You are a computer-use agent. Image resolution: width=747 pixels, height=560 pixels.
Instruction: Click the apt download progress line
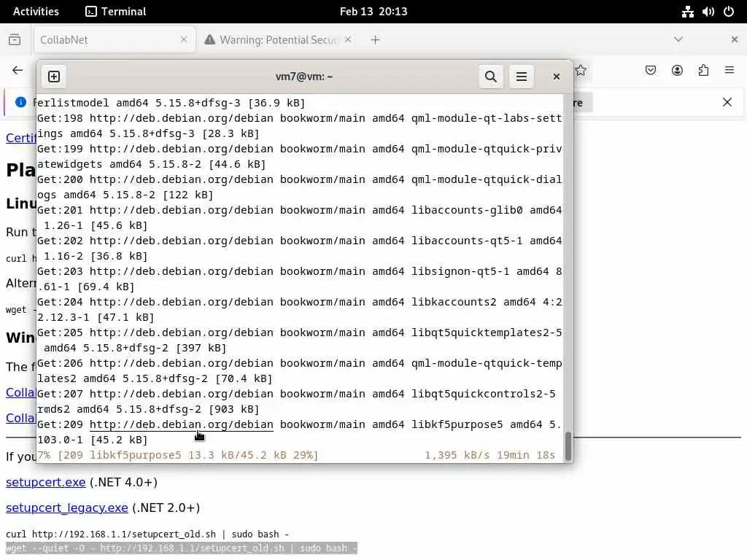pos(296,455)
